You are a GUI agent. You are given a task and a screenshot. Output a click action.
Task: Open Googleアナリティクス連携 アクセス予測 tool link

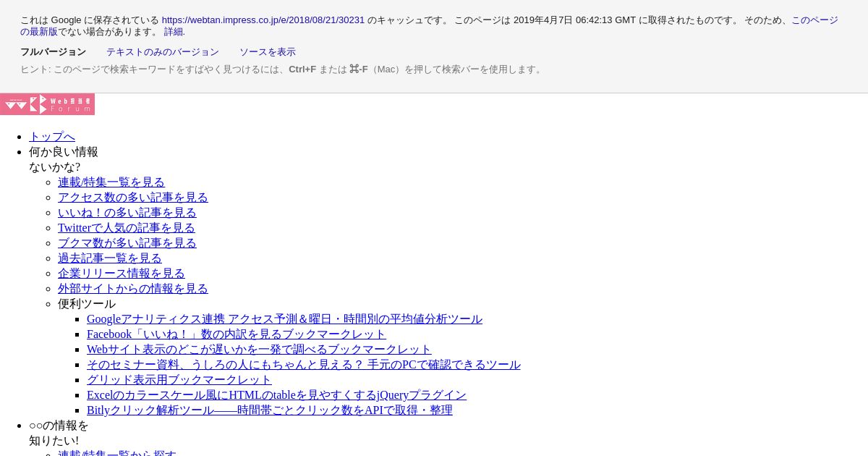[284, 319]
